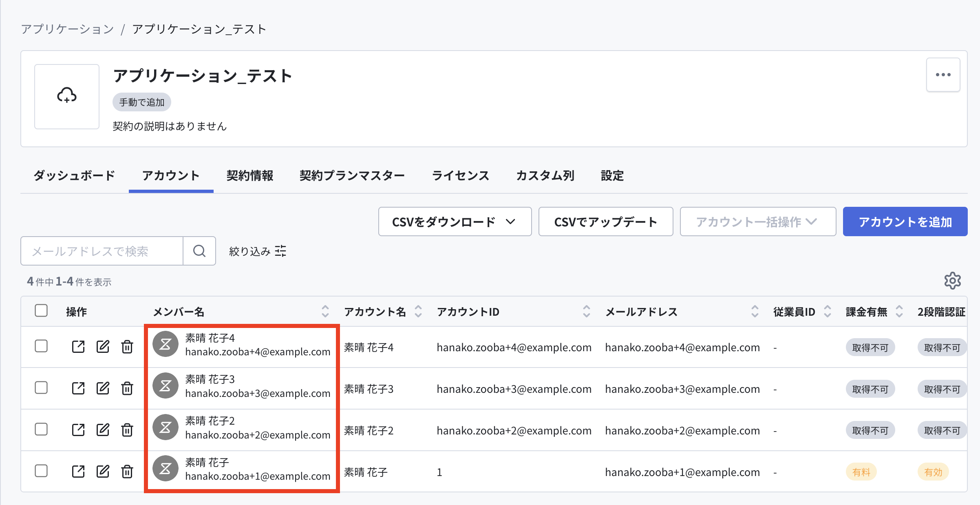Open the 絞り込み filter options
The width and height of the screenshot is (980, 505).
click(x=258, y=251)
